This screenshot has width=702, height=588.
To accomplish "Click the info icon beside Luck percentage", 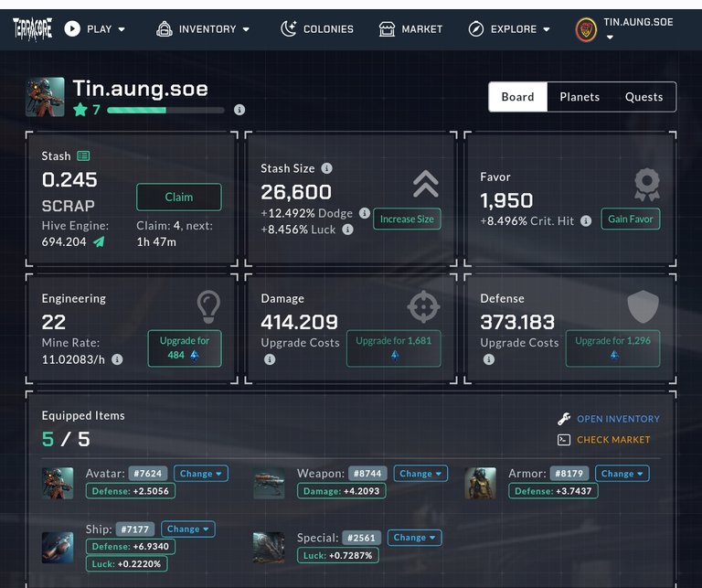I will [347, 230].
